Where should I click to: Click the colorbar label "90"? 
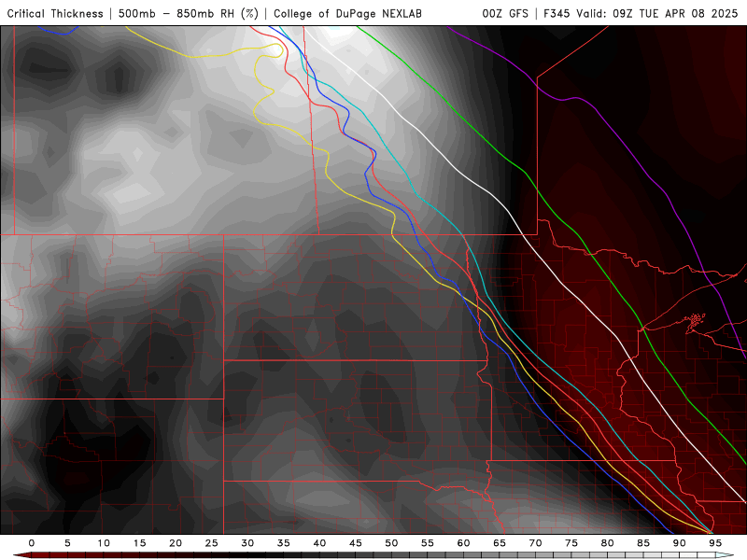pyautogui.click(x=679, y=543)
